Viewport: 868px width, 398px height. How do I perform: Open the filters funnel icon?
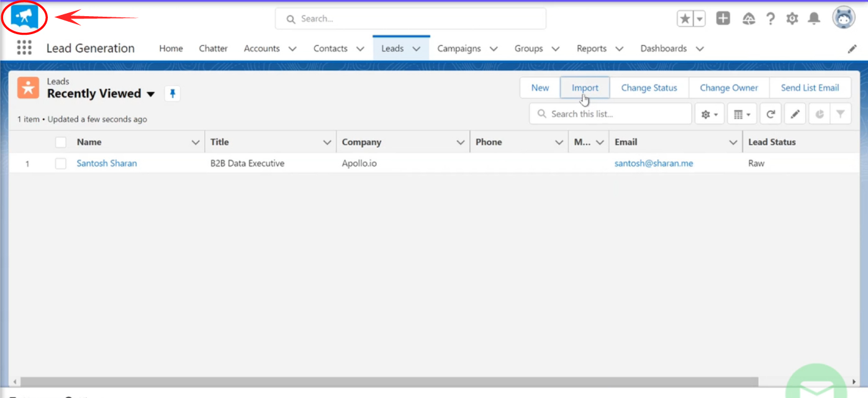[840, 114]
